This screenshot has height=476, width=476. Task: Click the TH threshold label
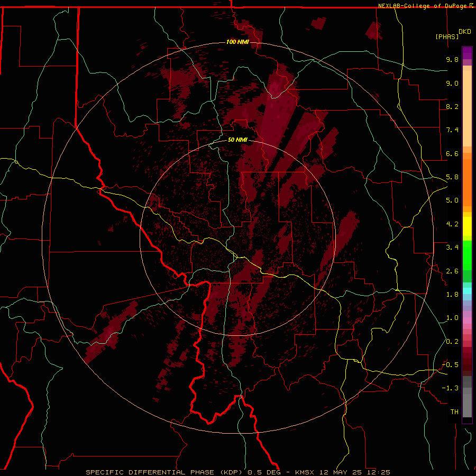pos(454,412)
